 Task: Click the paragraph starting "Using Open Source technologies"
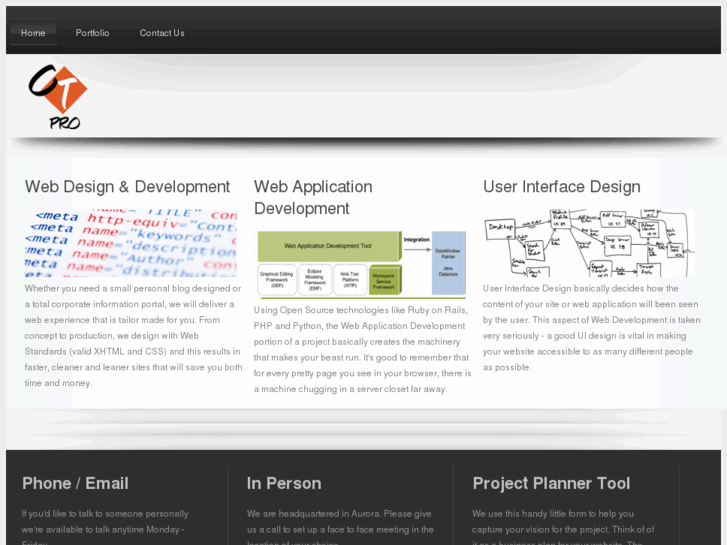[363, 350]
